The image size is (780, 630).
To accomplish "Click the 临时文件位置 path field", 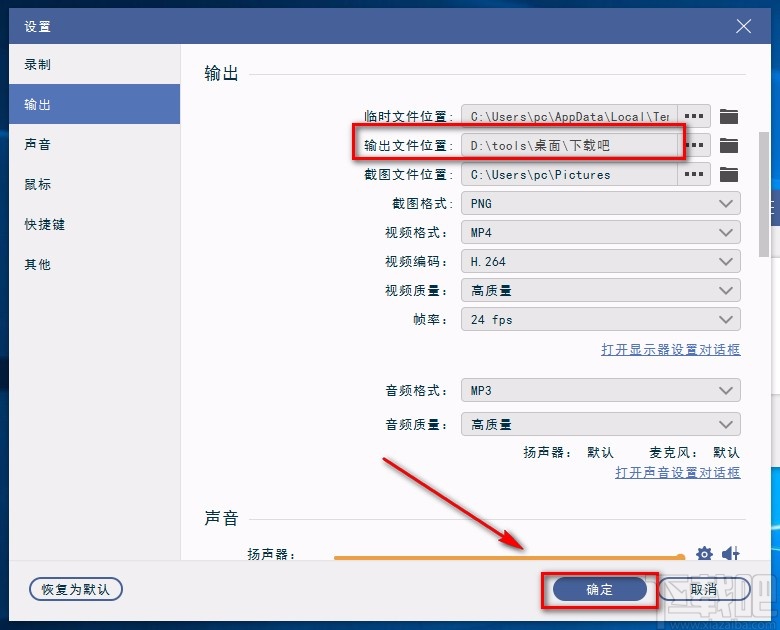I will [569, 116].
